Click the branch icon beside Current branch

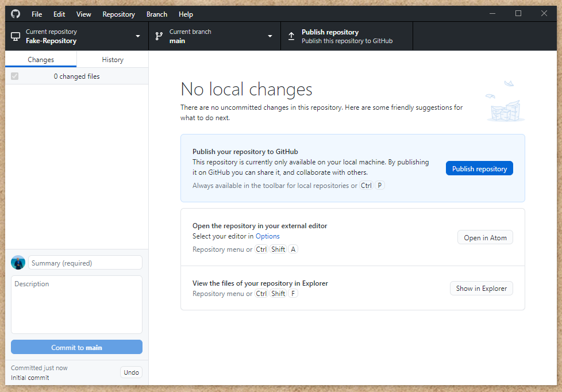(159, 36)
